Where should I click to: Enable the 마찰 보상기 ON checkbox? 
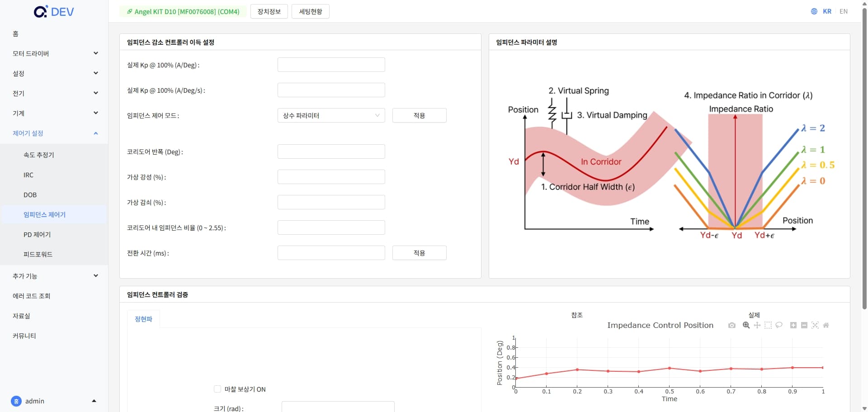click(x=217, y=389)
